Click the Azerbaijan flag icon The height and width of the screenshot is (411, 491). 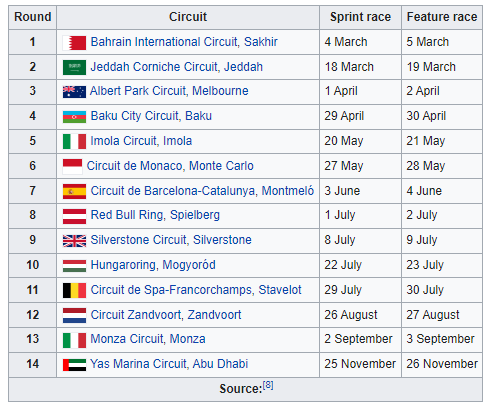click(x=74, y=117)
